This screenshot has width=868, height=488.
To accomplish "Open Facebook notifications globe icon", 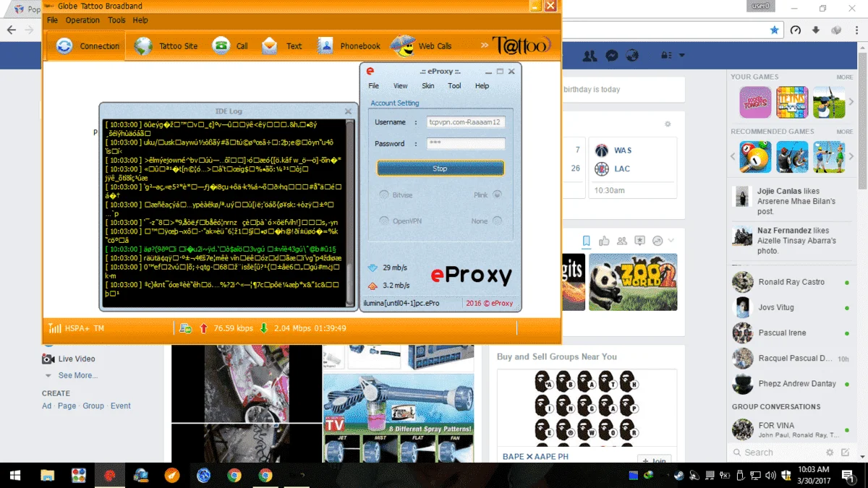I will pyautogui.click(x=632, y=56).
